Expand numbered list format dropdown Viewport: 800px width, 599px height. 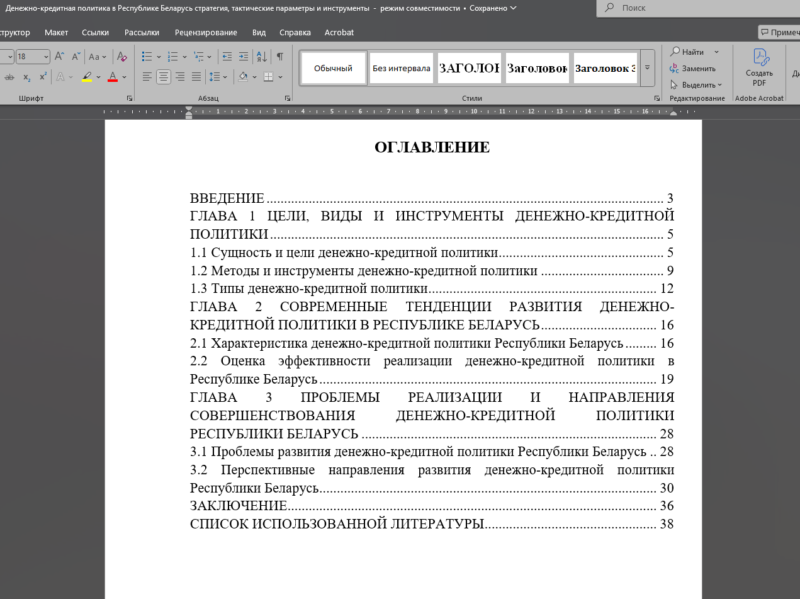(x=184, y=56)
